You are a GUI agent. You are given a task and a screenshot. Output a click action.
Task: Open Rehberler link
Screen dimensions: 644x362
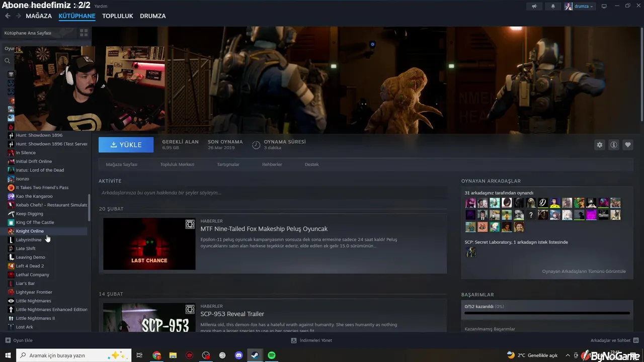[x=272, y=164]
